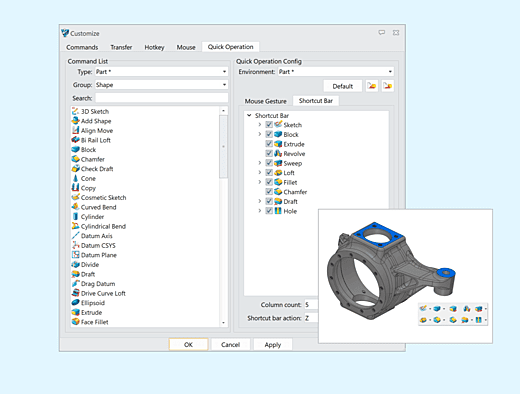
Task: Click the Hole icon in the preview shortcut bar
Action: (x=479, y=320)
